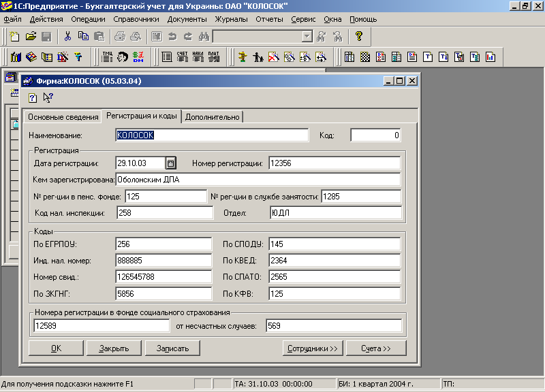Click the По ЕГРПОУ field 256
Image resolution: width=545 pixels, height=392 pixels.
163,244
